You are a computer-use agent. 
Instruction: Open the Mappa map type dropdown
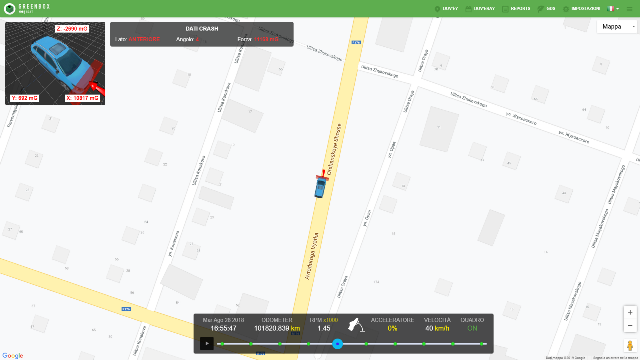click(617, 27)
